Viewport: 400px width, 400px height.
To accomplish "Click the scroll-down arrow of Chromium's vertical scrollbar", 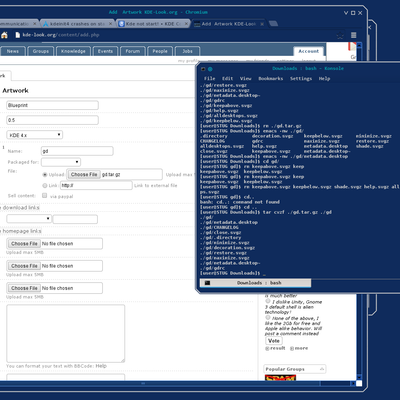I will (359, 377).
